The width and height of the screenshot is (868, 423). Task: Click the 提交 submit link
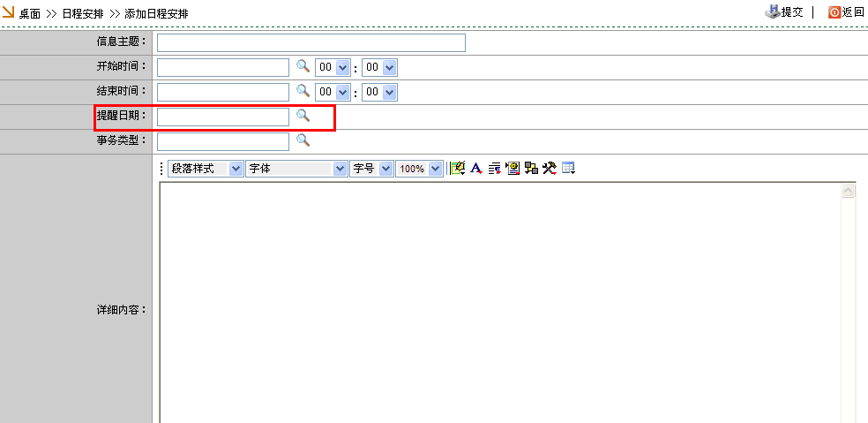(x=792, y=12)
